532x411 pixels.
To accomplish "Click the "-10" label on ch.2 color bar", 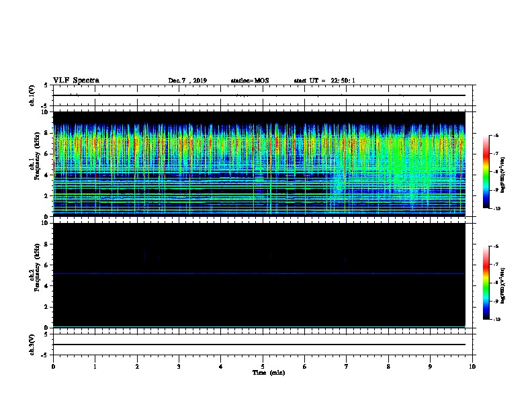I will click(x=496, y=320).
